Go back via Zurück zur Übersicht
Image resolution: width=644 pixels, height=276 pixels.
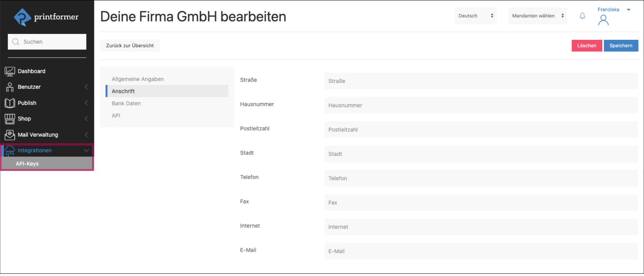coord(130,46)
